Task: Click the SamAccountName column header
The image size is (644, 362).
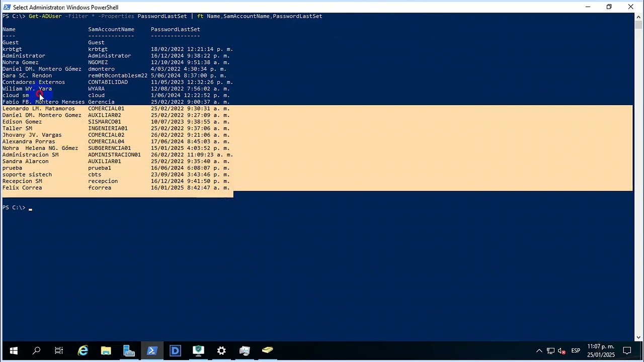Action: click(111, 29)
